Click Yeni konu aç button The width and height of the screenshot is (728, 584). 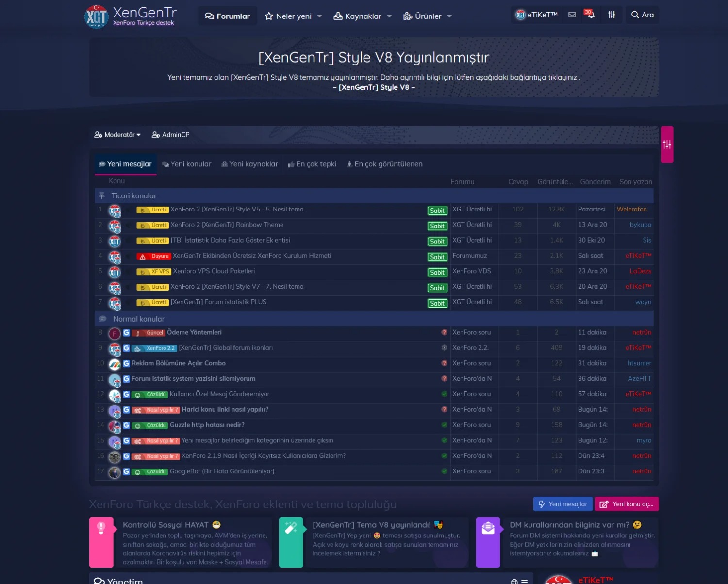[x=627, y=504]
